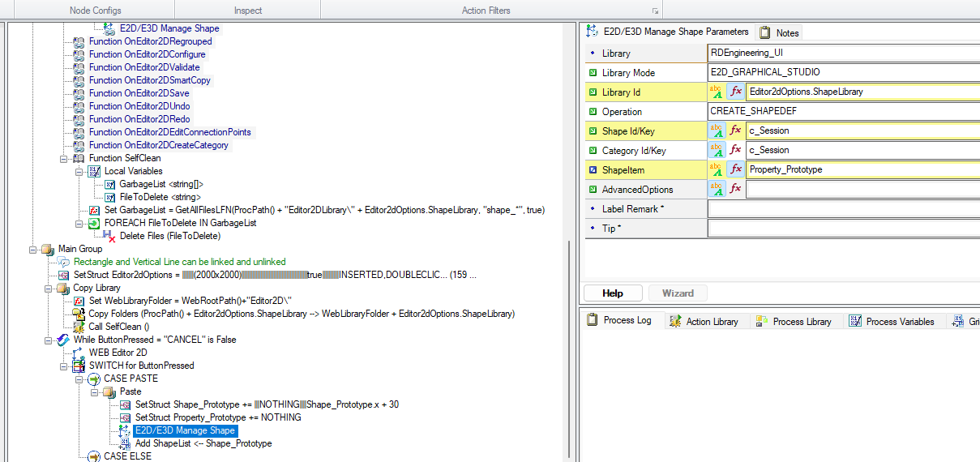Open the Inspect header tab

tap(248, 11)
